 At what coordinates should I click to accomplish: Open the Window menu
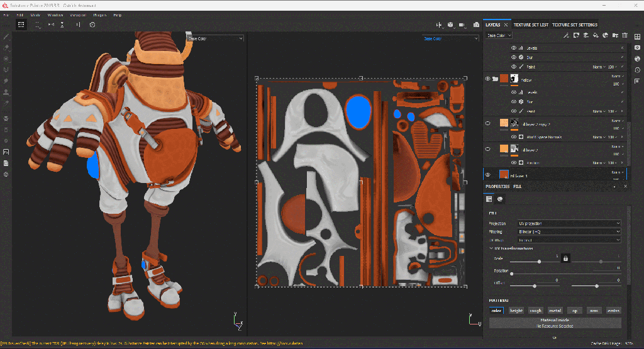coord(55,15)
